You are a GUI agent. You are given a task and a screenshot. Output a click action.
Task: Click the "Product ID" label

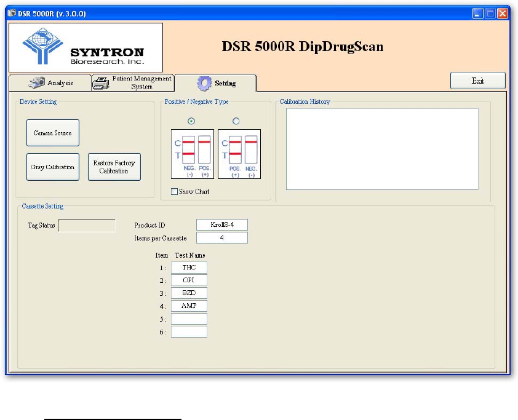click(149, 225)
